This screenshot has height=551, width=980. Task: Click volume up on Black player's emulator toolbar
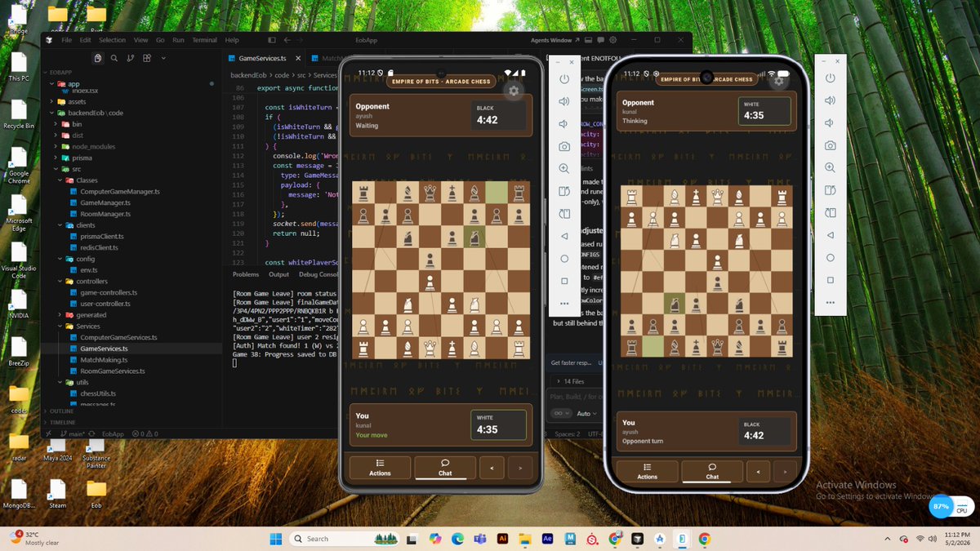click(830, 100)
